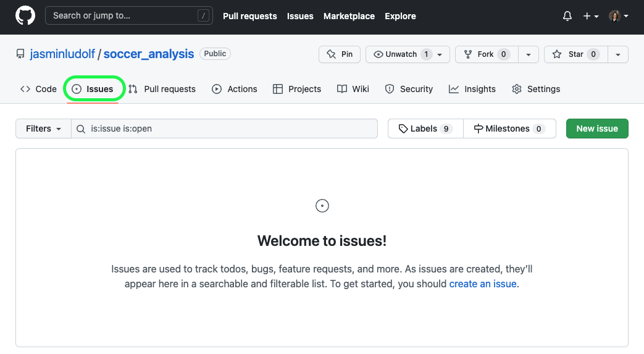The width and height of the screenshot is (644, 354).
Task: Click the magnifier icon in issue search
Action: point(81,129)
